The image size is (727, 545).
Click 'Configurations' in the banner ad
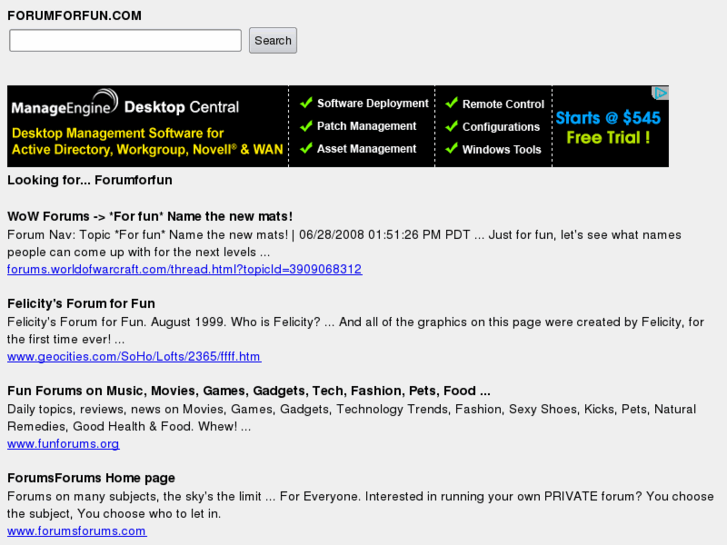coord(501,127)
